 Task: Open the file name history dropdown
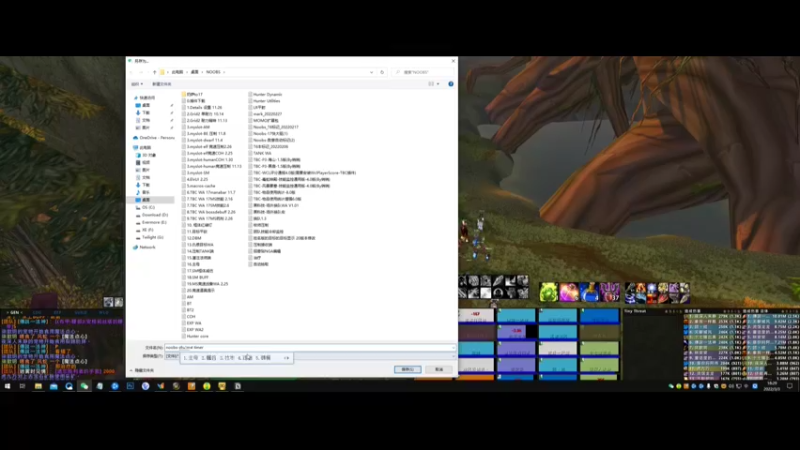(453, 347)
